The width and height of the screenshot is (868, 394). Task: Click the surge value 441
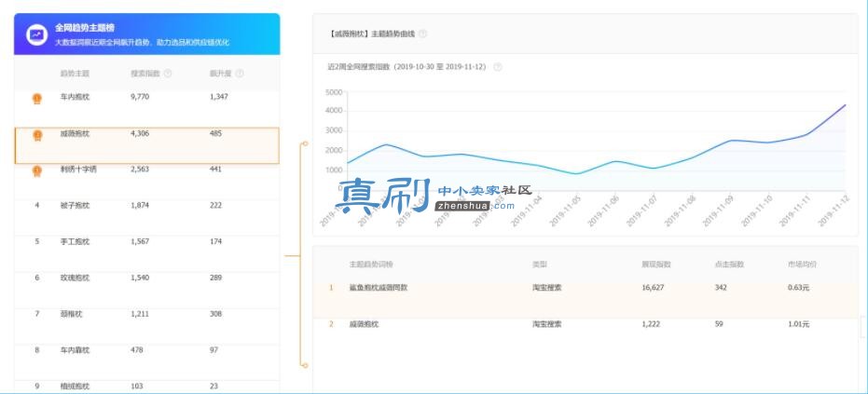[216, 170]
